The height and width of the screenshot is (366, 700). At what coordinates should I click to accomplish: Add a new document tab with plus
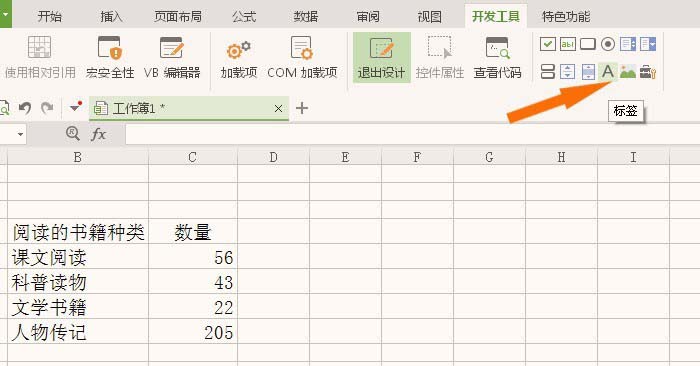[x=302, y=108]
